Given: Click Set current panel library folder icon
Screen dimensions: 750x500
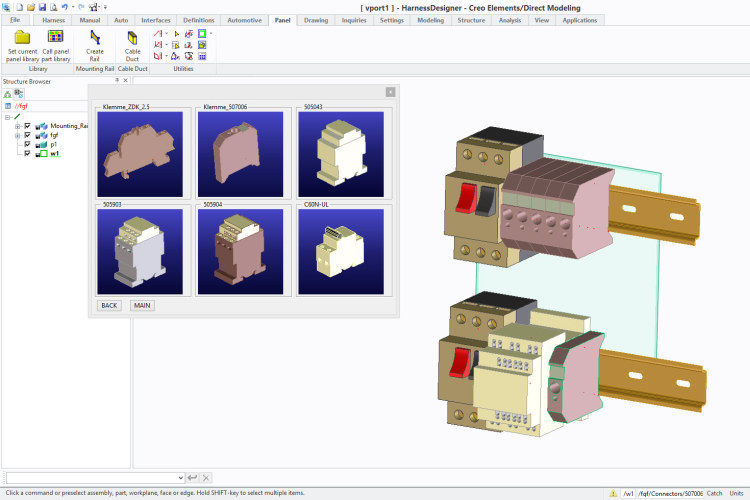Looking at the screenshot, I should tap(22, 37).
